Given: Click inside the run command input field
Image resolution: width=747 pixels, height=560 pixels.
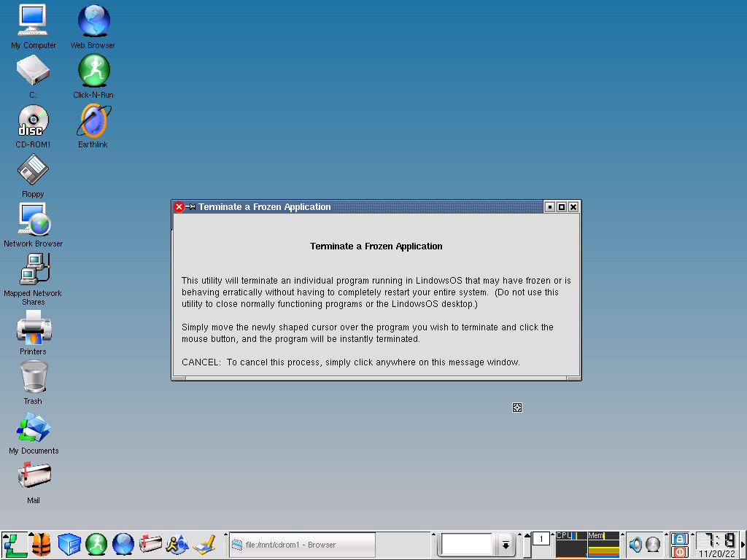Looking at the screenshot, I should [x=467, y=545].
